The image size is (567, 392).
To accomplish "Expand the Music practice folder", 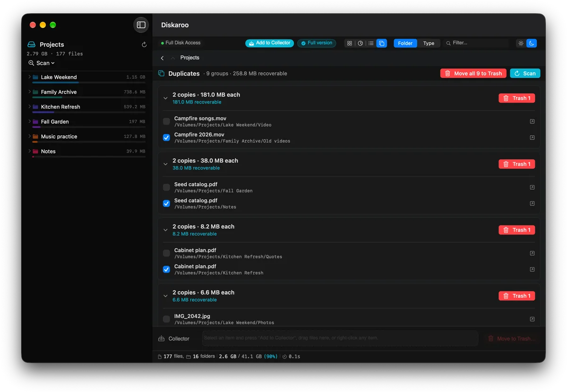I will 29,136.
